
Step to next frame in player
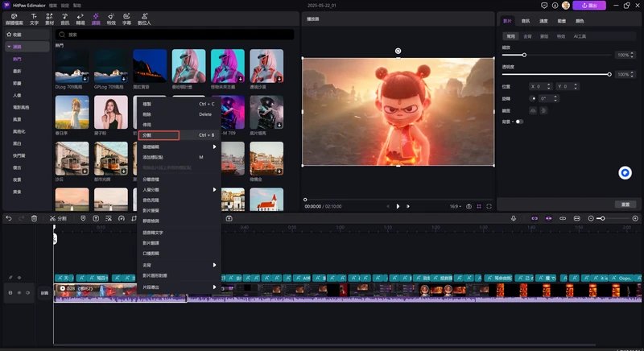point(408,207)
